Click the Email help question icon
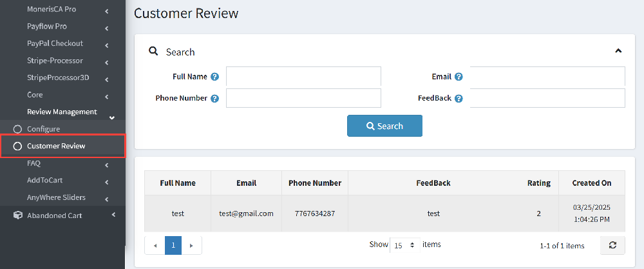Viewport: 644px width, 269px height. point(459,77)
